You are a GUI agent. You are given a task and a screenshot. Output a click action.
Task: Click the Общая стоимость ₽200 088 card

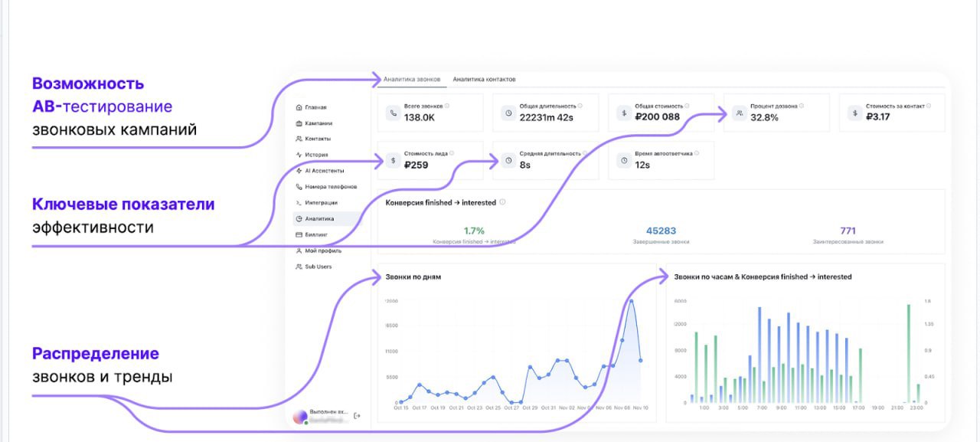tap(661, 113)
